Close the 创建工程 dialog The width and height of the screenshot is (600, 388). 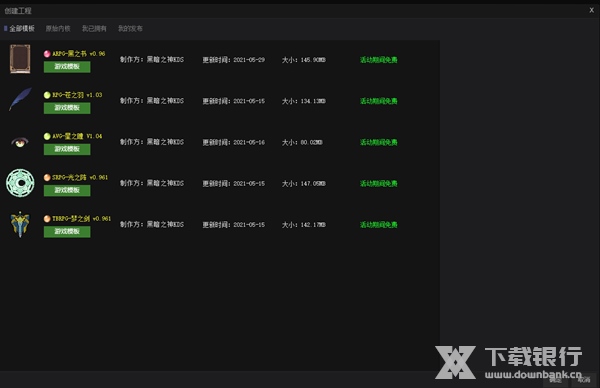592,10
